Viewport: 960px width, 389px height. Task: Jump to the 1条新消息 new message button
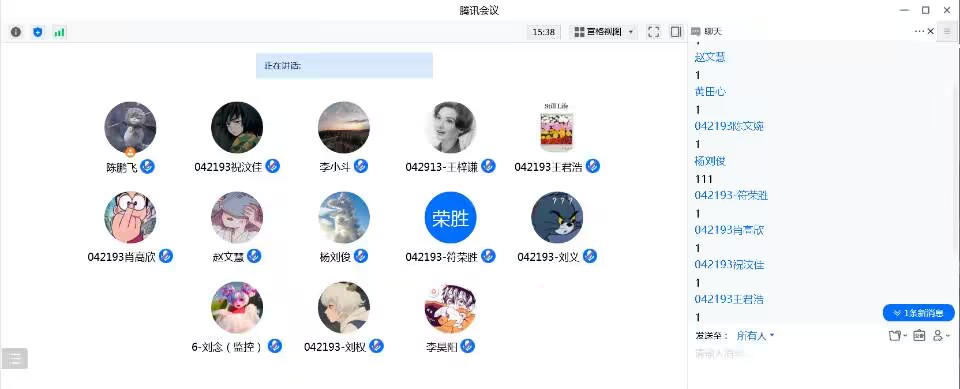point(918,312)
